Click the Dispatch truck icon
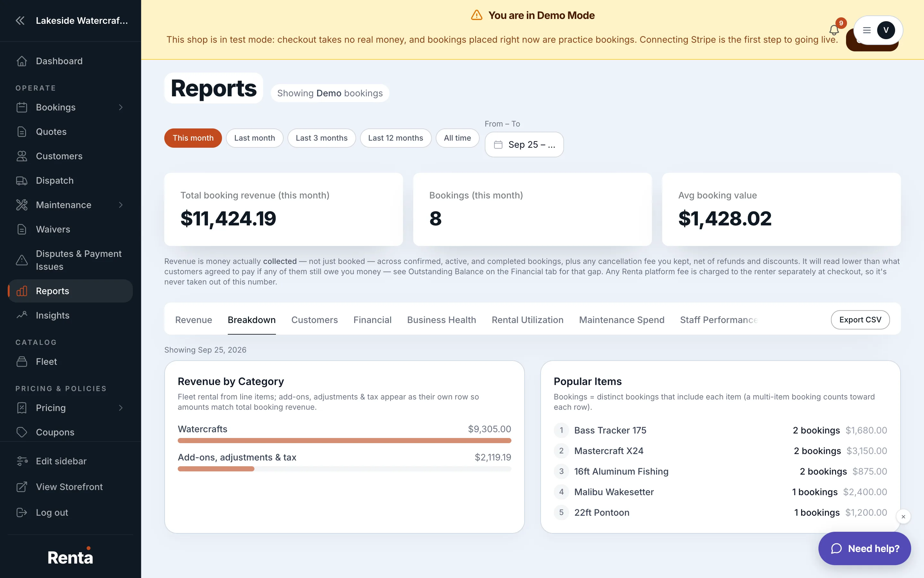Viewport: 924px width, 578px height. click(x=22, y=180)
